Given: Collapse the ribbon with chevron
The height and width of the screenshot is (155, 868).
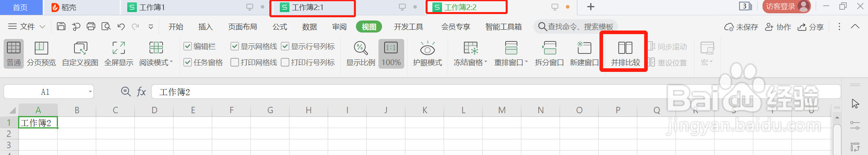Looking at the screenshot, I should 855,27.
